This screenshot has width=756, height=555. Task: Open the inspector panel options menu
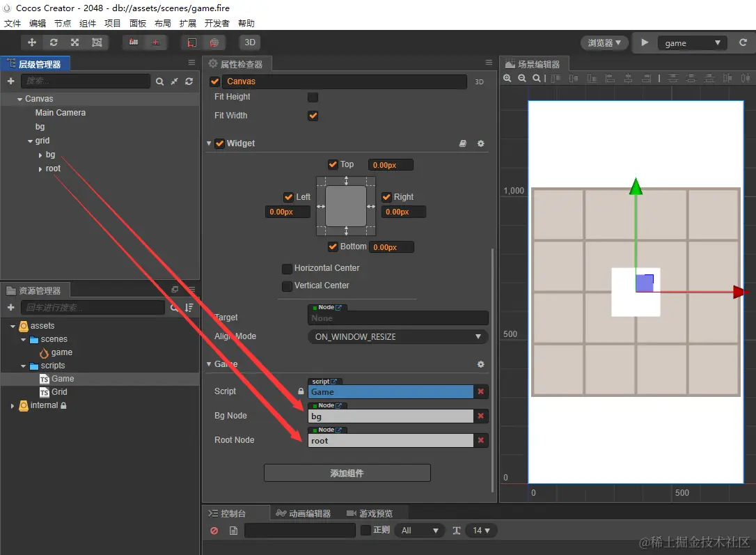pos(489,63)
